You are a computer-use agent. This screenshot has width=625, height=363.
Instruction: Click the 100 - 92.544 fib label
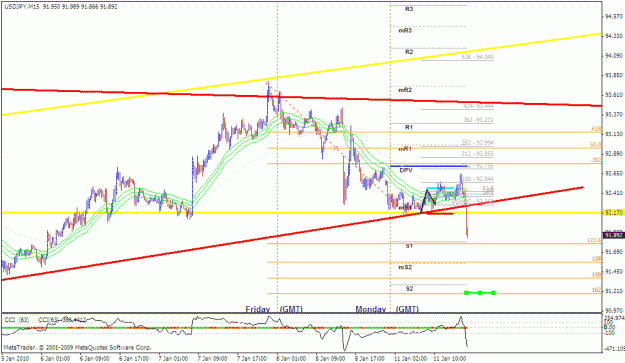478,179
